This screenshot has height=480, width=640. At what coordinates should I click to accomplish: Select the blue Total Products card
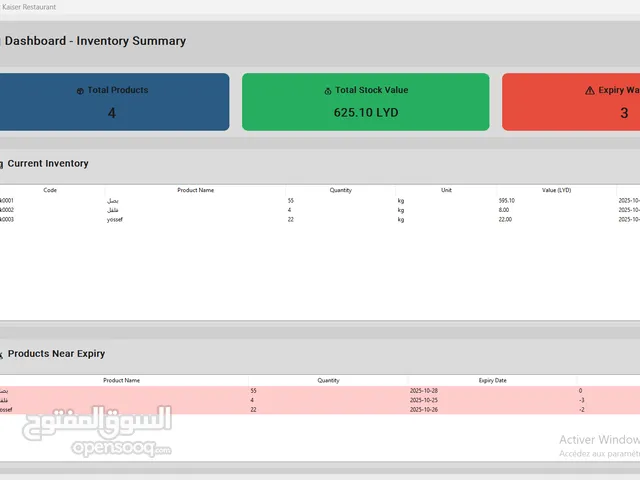112,102
